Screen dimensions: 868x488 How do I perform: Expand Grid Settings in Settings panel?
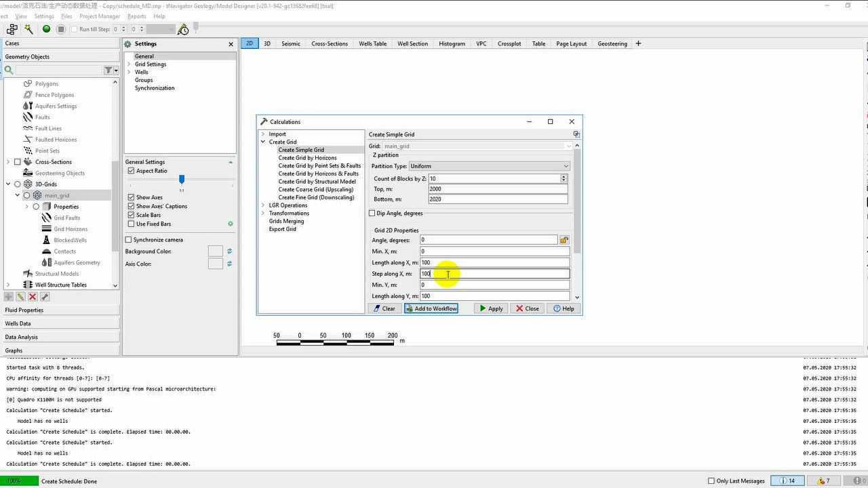point(129,64)
